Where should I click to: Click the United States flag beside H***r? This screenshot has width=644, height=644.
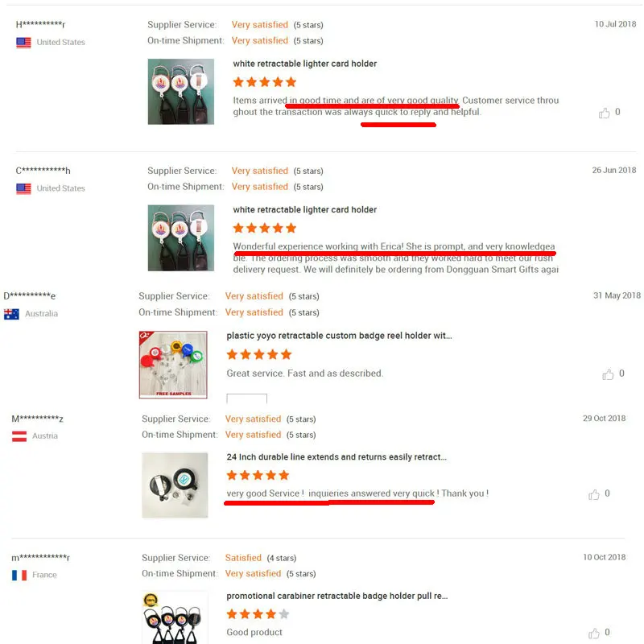[x=23, y=43]
